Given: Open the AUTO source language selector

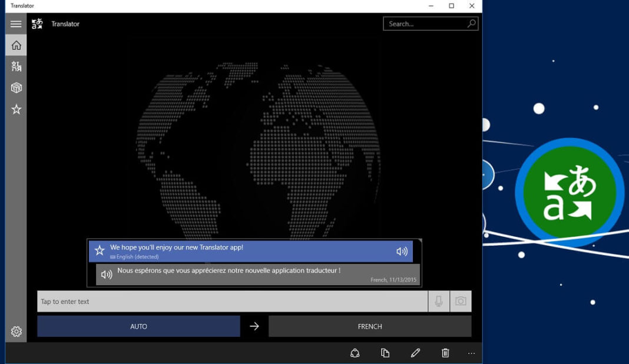Looking at the screenshot, I should pos(138,326).
